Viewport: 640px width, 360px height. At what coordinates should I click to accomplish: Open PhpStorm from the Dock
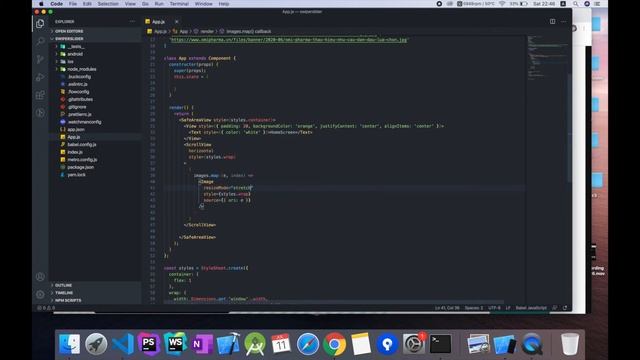point(149,344)
